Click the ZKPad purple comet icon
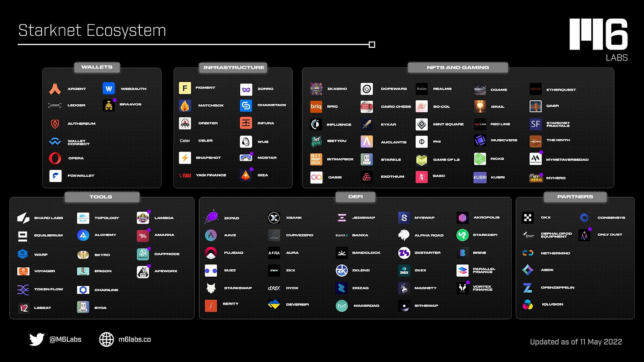This screenshot has width=644, height=362. (x=211, y=217)
